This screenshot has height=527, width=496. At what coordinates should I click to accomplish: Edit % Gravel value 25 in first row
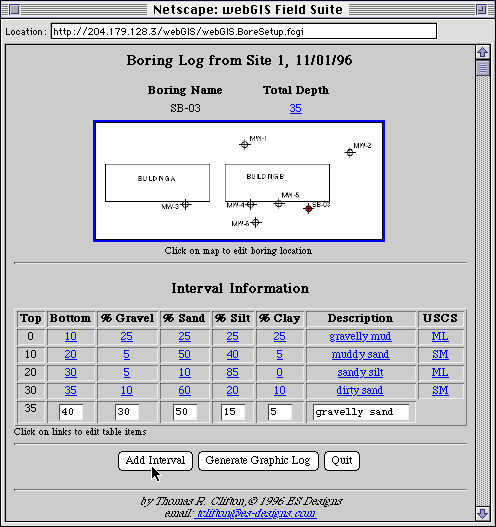click(126, 336)
